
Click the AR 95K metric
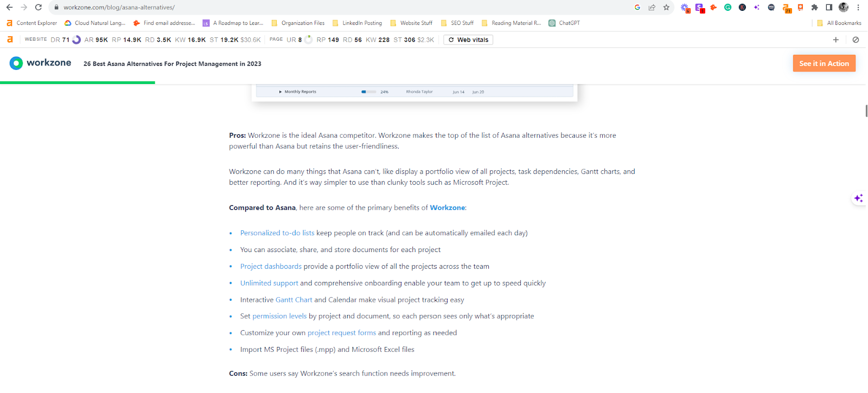point(96,40)
